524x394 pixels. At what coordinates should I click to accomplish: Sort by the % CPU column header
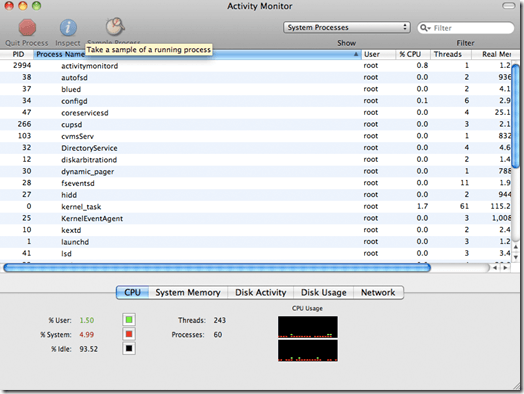[x=413, y=54]
